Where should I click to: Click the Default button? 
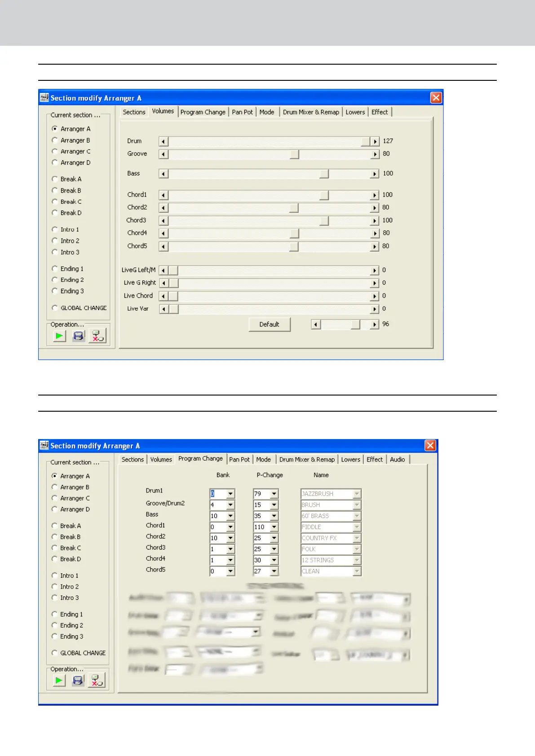tap(270, 325)
